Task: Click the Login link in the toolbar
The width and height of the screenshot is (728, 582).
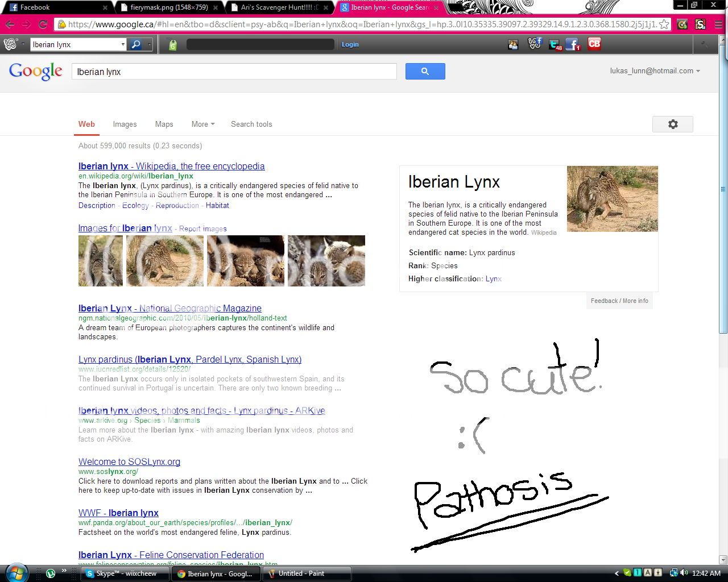Action: 350,44
